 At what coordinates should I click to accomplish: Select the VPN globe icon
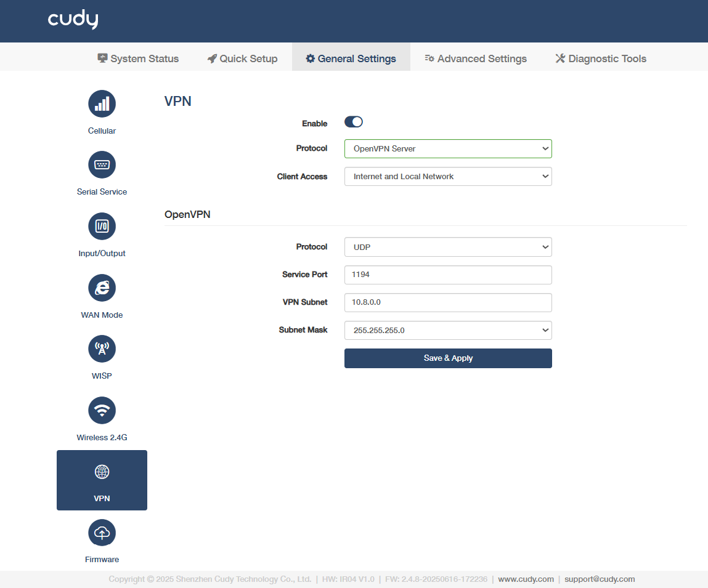[102, 472]
